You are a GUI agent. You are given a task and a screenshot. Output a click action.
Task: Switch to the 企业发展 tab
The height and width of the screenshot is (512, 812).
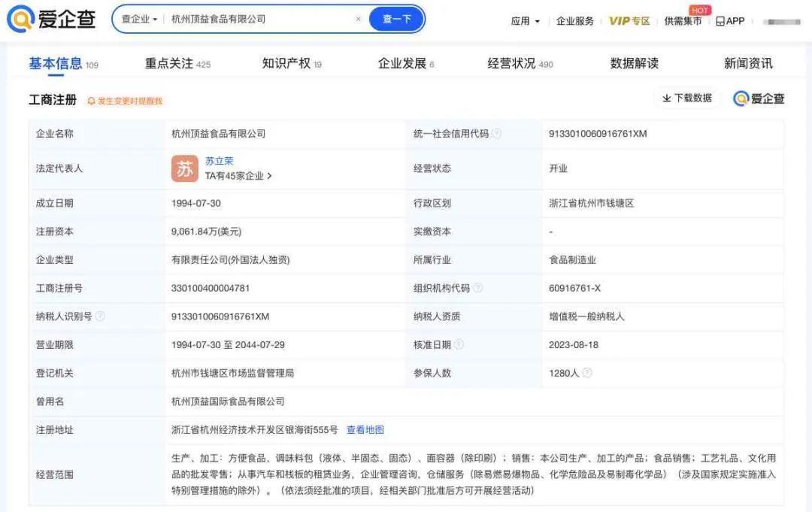pyautogui.click(x=406, y=64)
